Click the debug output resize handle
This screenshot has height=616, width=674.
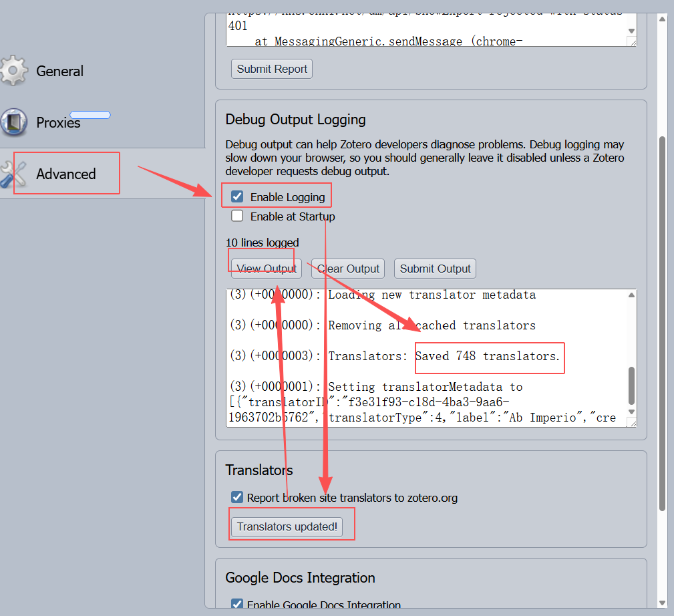(632, 423)
